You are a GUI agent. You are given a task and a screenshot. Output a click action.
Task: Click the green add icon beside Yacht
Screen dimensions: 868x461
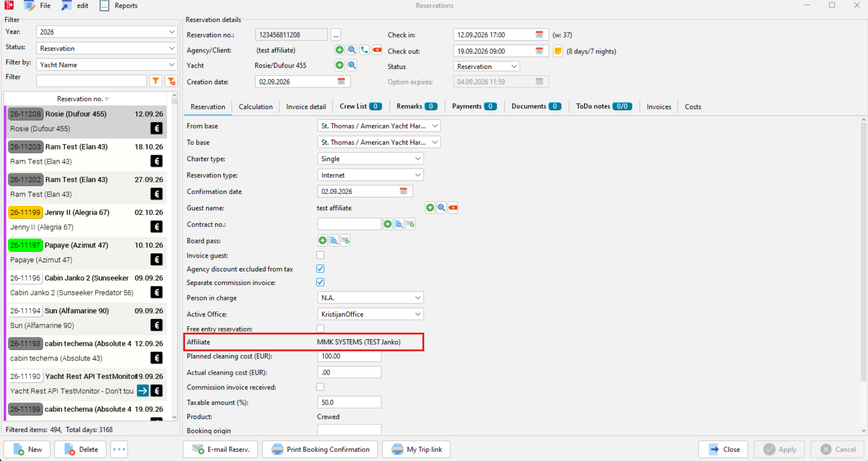pyautogui.click(x=340, y=66)
